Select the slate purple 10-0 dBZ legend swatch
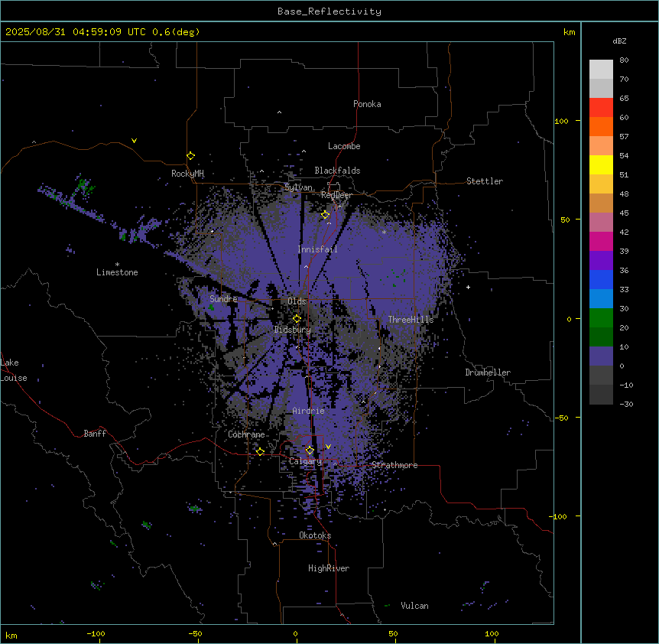Viewport: 659px width, 644px height. point(601,356)
